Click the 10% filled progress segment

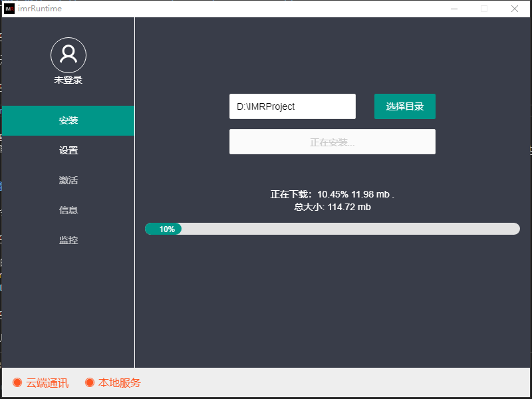click(x=164, y=229)
